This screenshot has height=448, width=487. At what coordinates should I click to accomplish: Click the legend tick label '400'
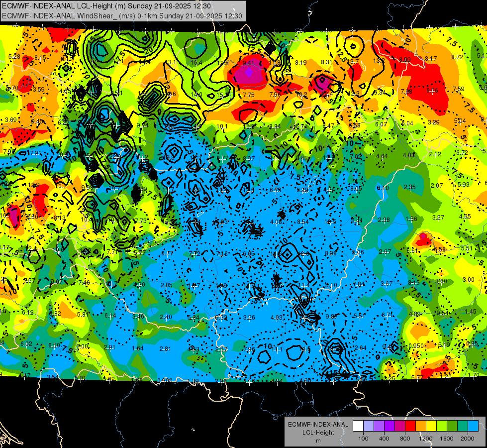[x=384, y=439]
